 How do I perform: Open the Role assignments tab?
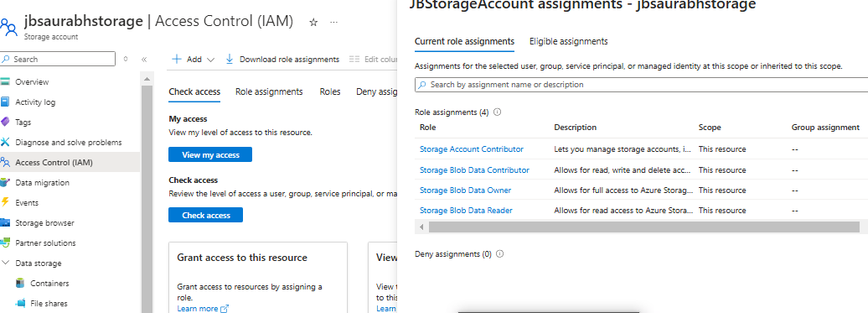pos(269,92)
